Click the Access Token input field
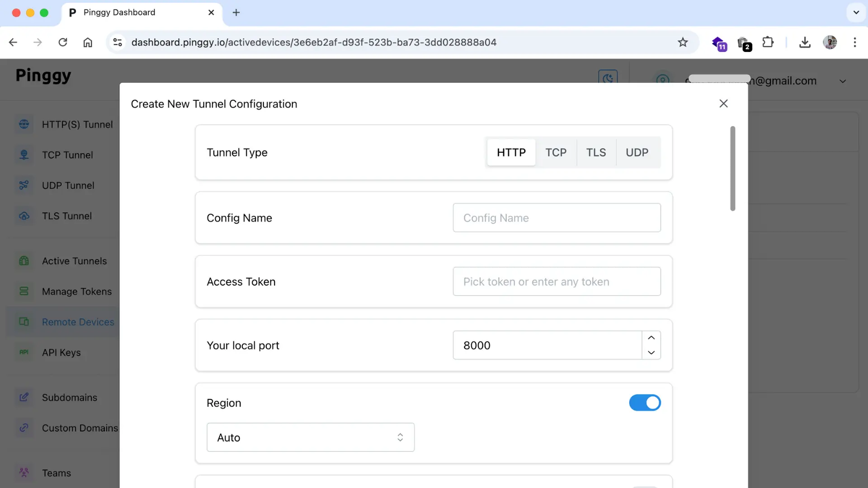Screen dimensions: 868x488 pos(557,281)
